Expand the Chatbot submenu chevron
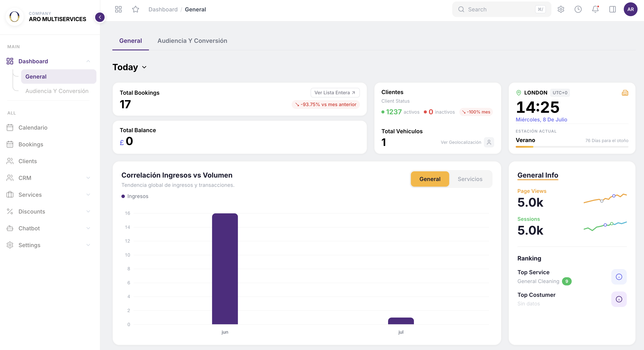Viewport: 644px width, 350px height. click(x=88, y=228)
